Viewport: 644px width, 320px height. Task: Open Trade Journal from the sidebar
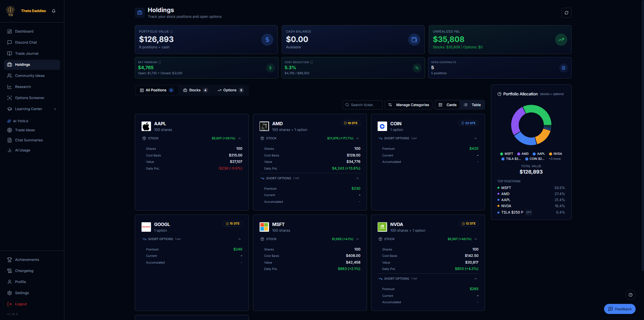pos(32,53)
